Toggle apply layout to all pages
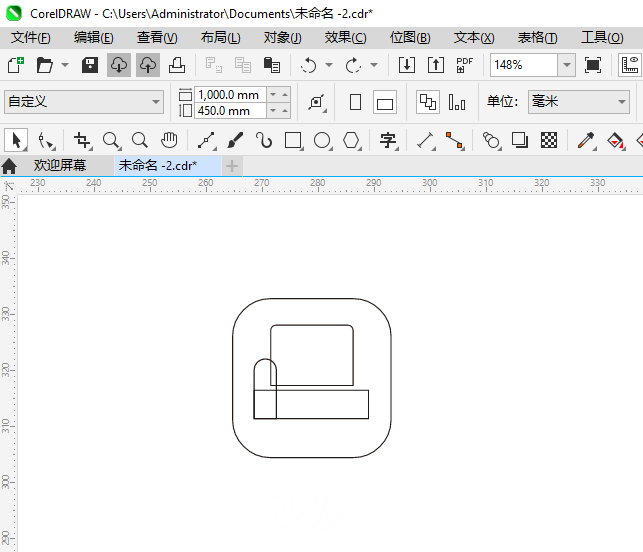The image size is (643, 552). click(x=428, y=102)
